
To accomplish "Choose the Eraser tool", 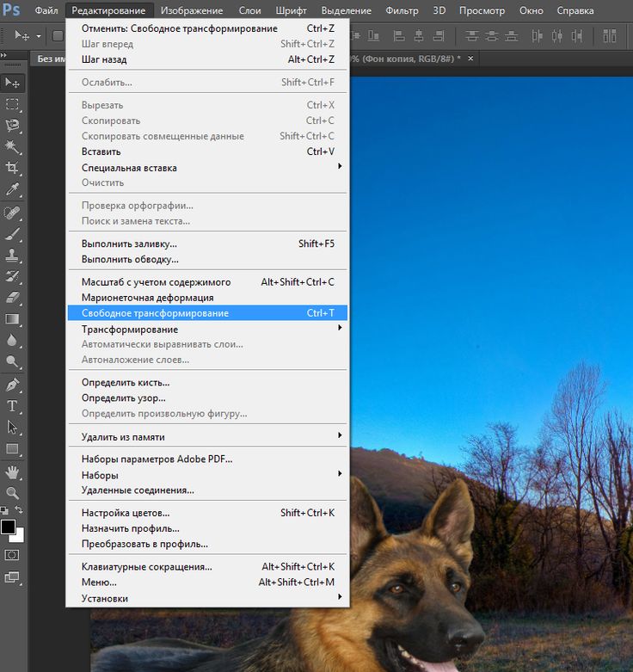I will (x=12, y=298).
